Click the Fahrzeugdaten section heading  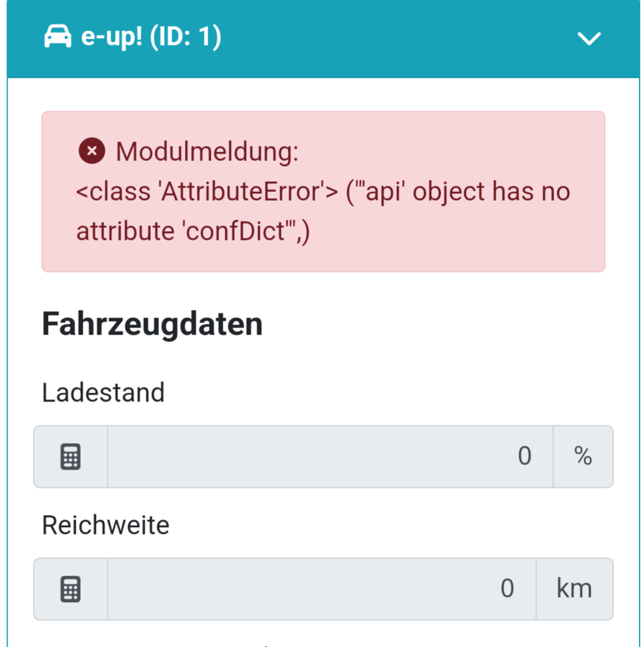pos(152,323)
